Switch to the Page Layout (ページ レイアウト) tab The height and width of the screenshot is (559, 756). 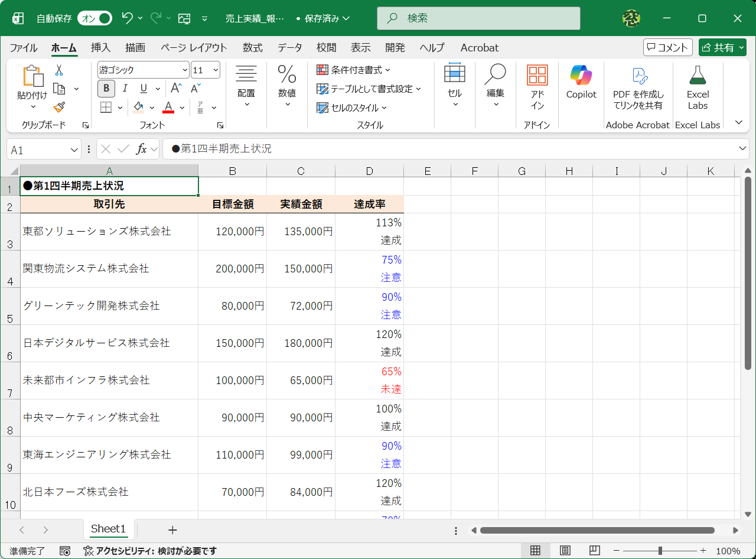(x=194, y=48)
